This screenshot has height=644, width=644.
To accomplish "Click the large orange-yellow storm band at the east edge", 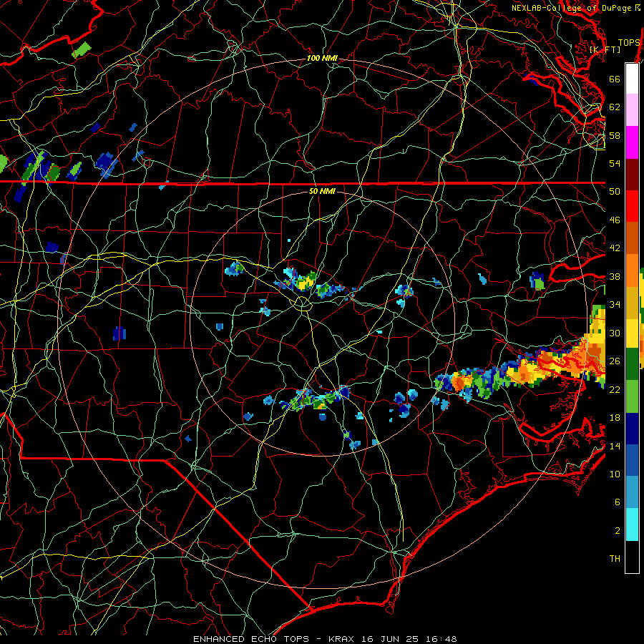I will pos(555,361).
